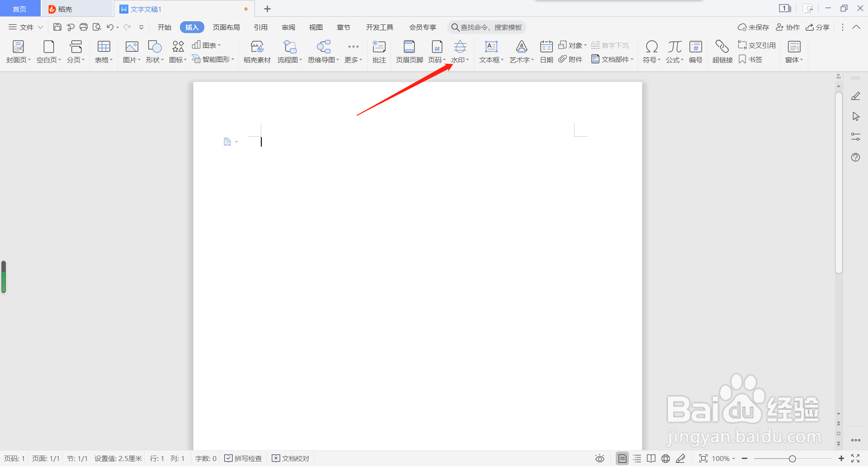
Task: Insert a hyperlink (超链接)
Action: (722, 52)
